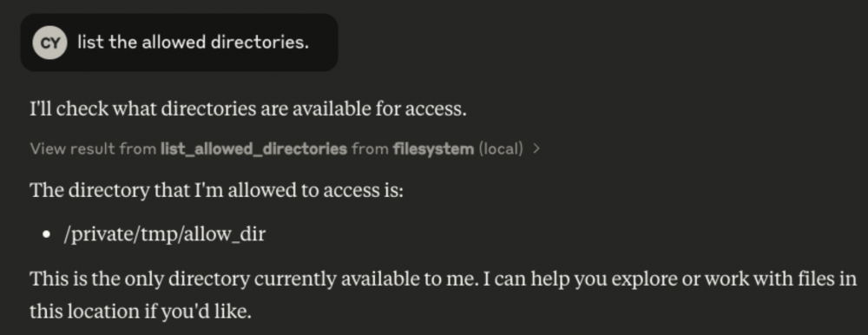Screen dimensions: 868x335
Task: Click 'The directory that I'm allowed to access is:' line
Action: pos(217,191)
